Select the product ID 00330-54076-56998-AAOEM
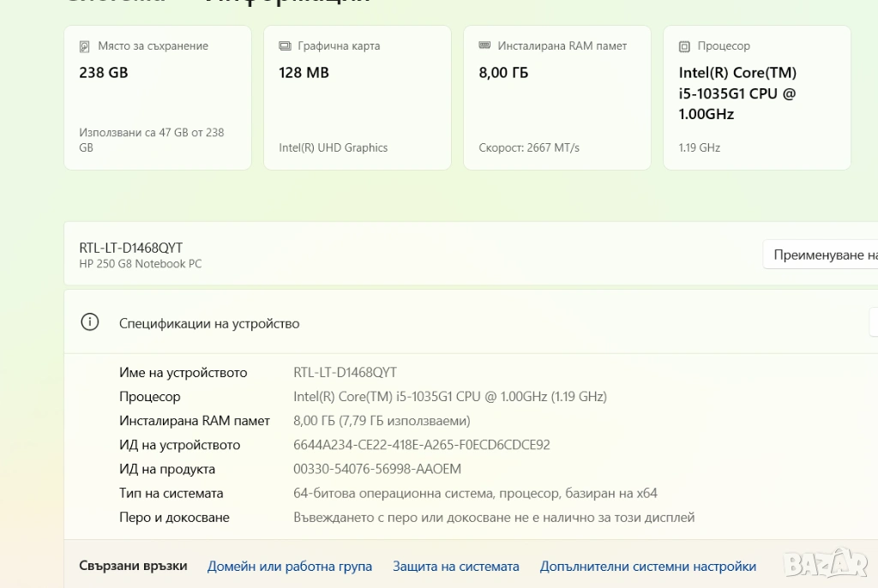This screenshot has height=588, width=878. pyautogui.click(x=377, y=469)
